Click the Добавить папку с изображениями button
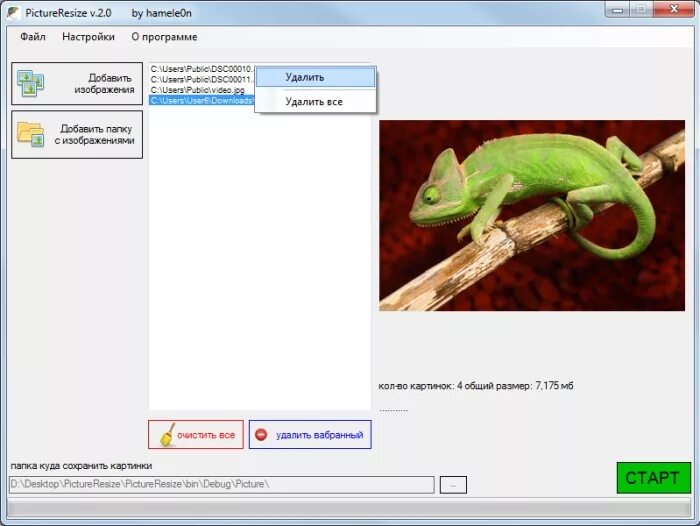The image size is (700, 526). (x=77, y=134)
